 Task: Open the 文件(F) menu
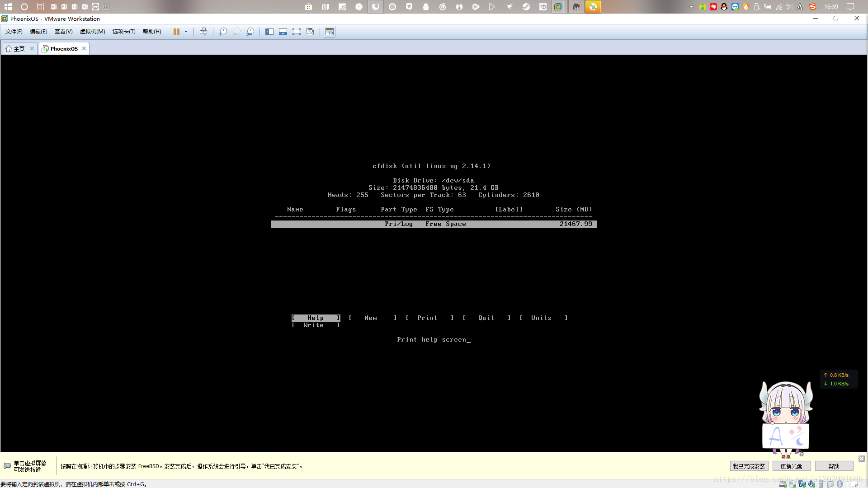pyautogui.click(x=14, y=32)
